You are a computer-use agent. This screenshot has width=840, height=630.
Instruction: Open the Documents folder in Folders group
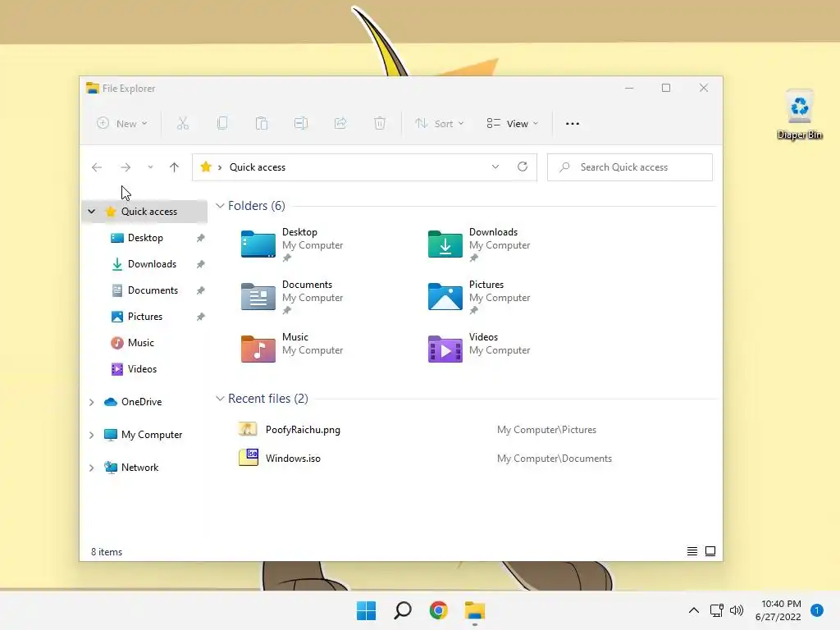292,297
